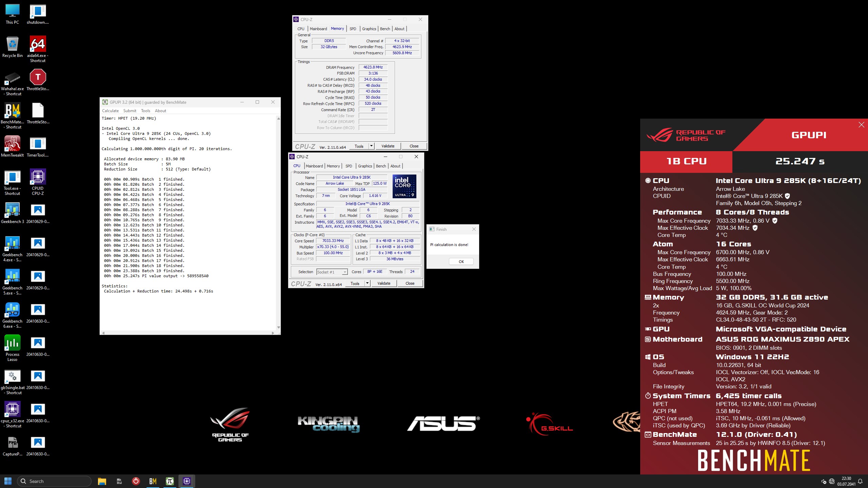Close the Finish dialog with X
868x488 pixels.
click(474, 229)
